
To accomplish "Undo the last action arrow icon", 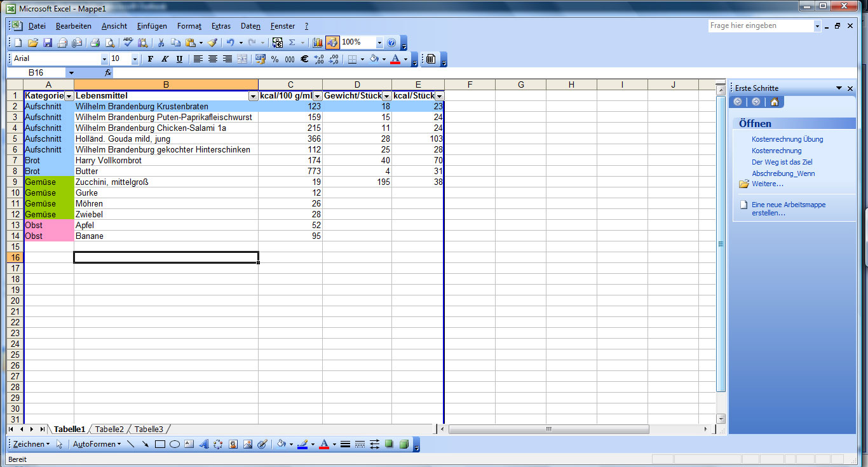I will tap(230, 43).
